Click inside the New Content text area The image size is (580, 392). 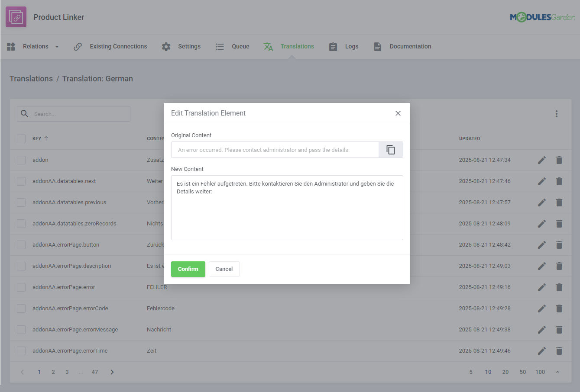coord(287,208)
